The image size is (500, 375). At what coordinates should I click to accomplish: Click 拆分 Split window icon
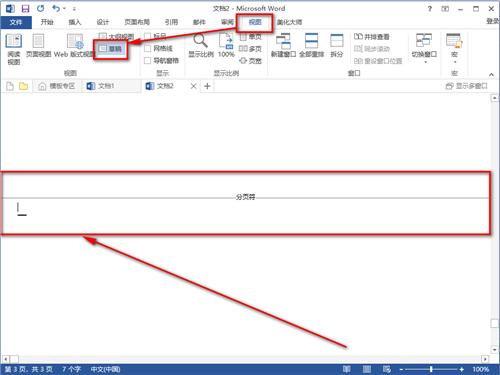(336, 46)
